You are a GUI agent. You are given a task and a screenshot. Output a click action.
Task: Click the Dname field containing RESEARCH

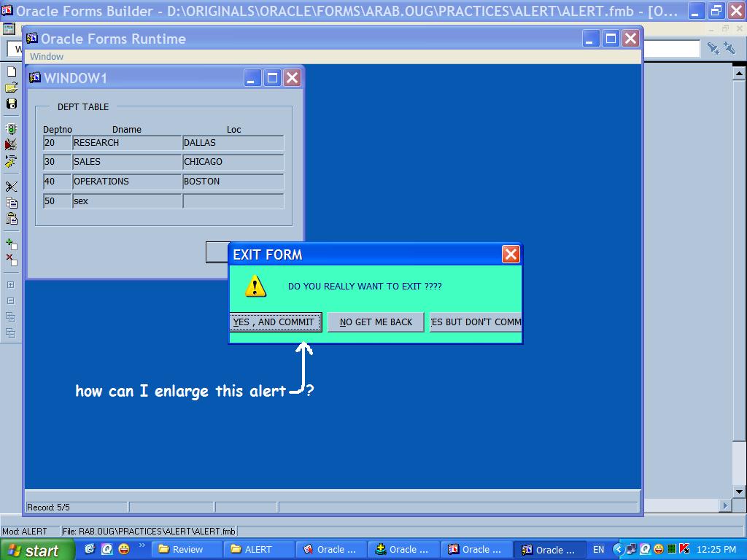pos(127,143)
